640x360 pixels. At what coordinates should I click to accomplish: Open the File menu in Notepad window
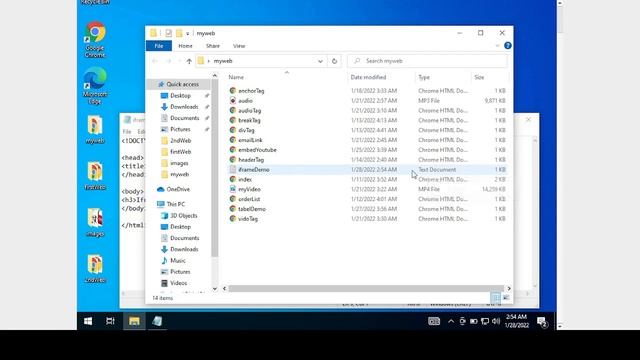click(x=127, y=131)
